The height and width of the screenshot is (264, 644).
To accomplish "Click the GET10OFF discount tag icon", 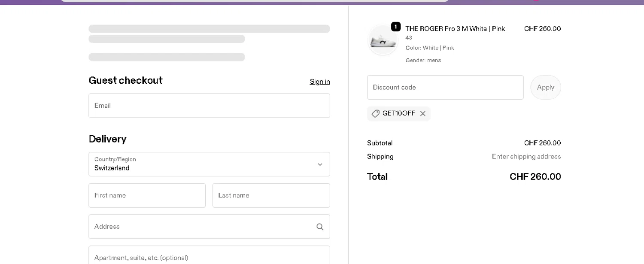I will (376, 114).
